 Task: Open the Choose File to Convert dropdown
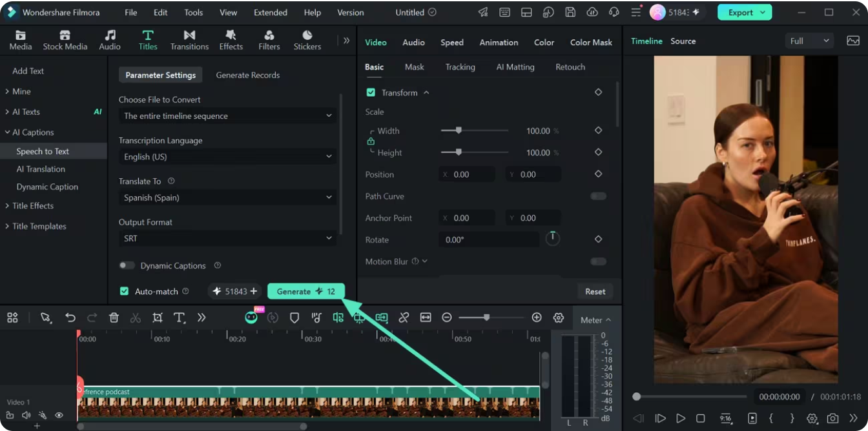(x=227, y=116)
